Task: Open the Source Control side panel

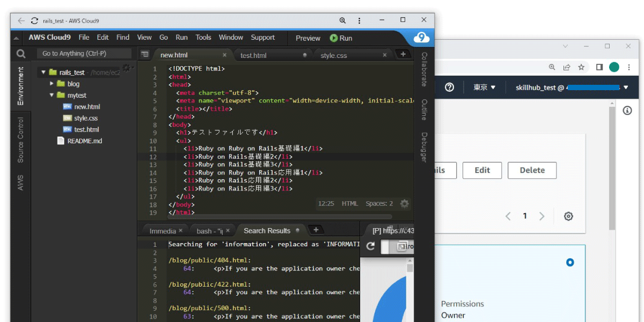Action: pos(20,140)
